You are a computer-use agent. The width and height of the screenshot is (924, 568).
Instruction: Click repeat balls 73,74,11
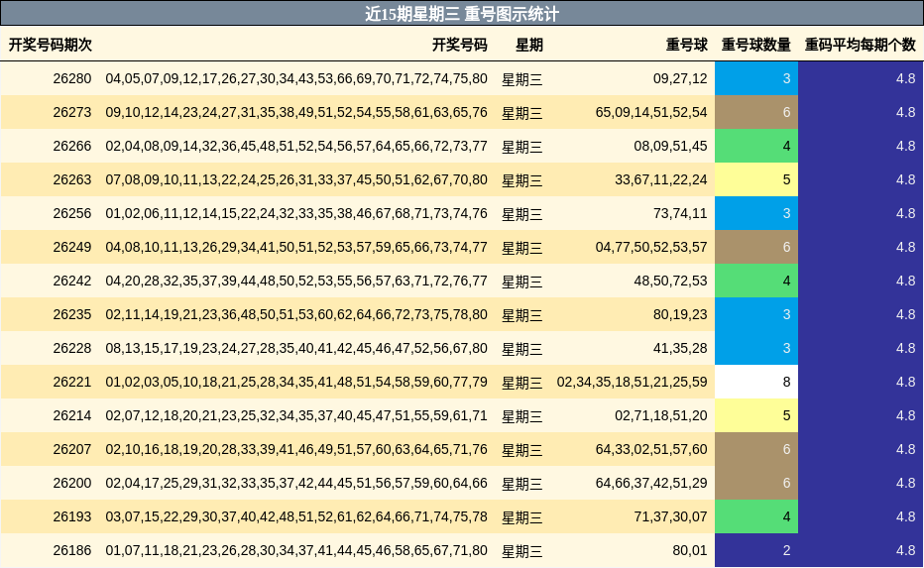680,213
